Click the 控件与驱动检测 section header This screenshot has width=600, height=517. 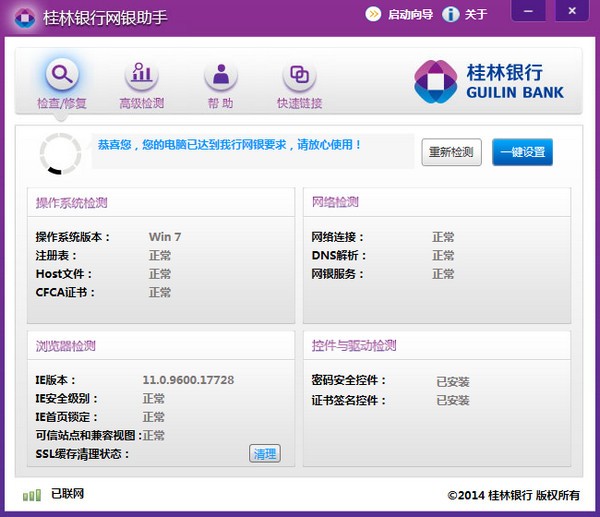[x=354, y=346]
